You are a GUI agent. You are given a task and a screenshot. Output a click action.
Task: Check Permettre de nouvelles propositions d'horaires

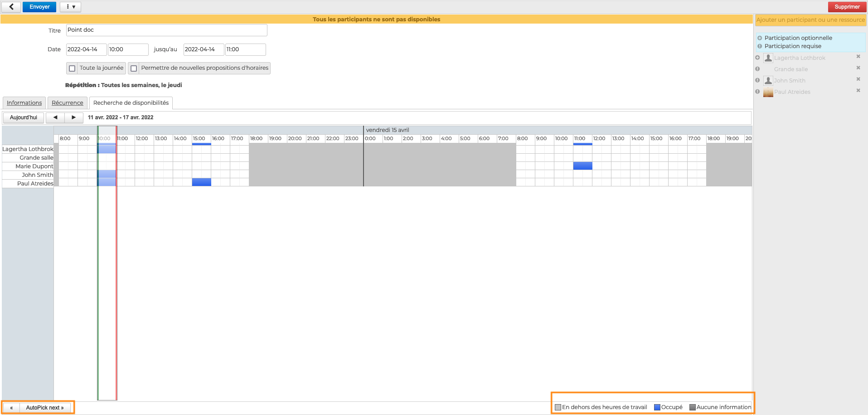134,68
